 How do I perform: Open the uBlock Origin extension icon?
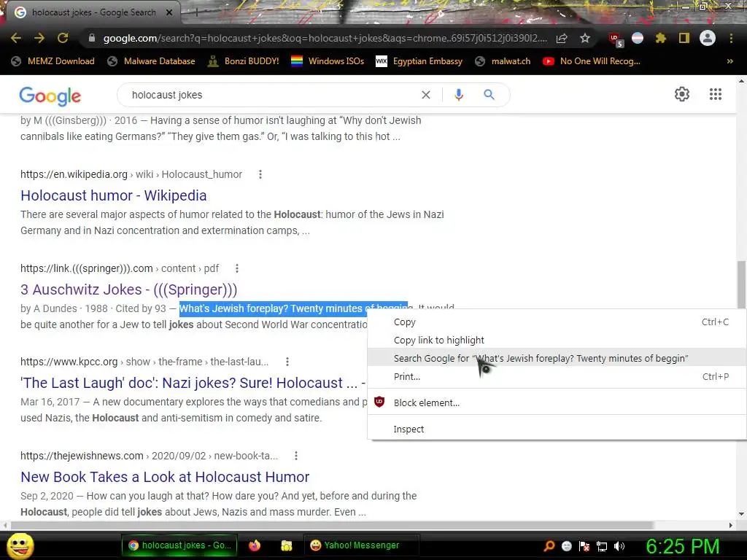click(x=615, y=39)
